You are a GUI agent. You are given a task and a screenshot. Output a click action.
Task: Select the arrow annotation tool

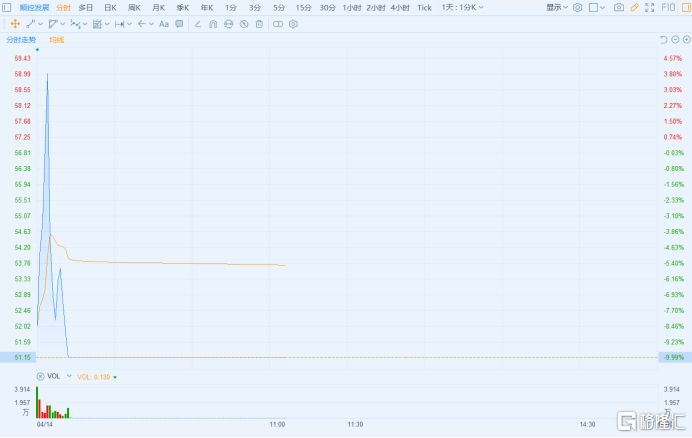coord(141,24)
